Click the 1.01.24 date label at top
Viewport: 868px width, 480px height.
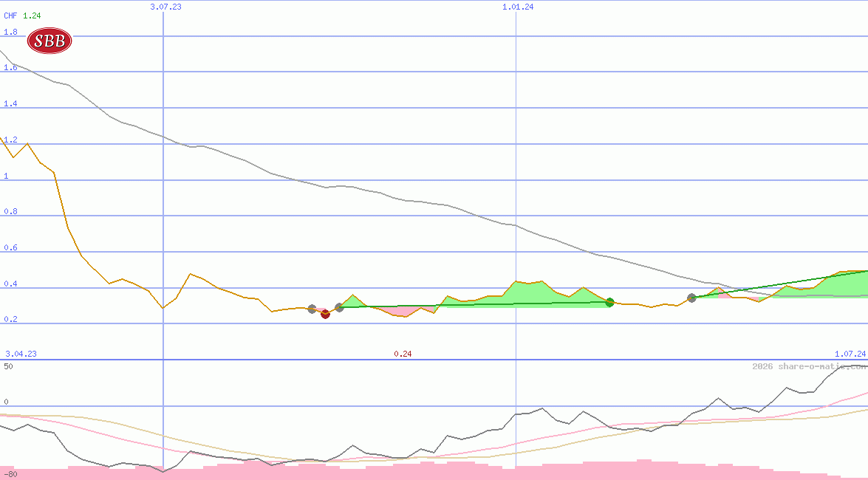518,7
